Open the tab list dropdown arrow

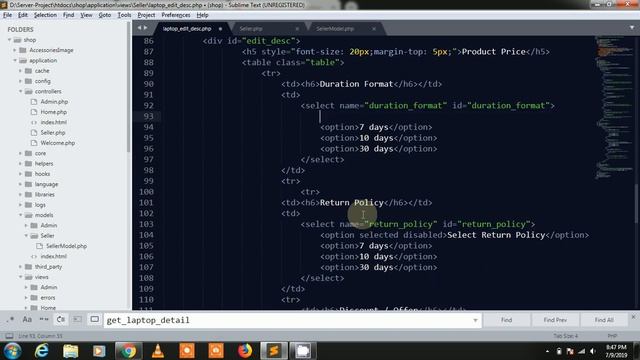click(632, 28)
